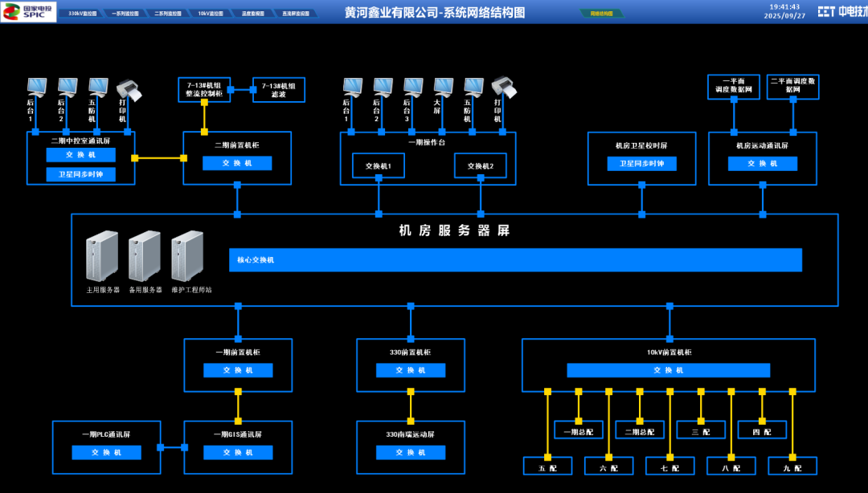Select the 10kV前置机柜 交换机 block

(668, 370)
